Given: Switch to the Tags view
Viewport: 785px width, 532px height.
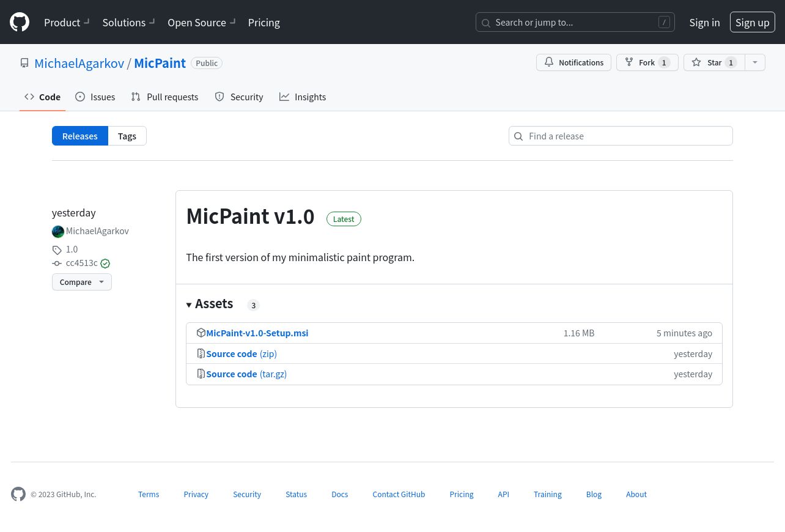Looking at the screenshot, I should coord(127,136).
